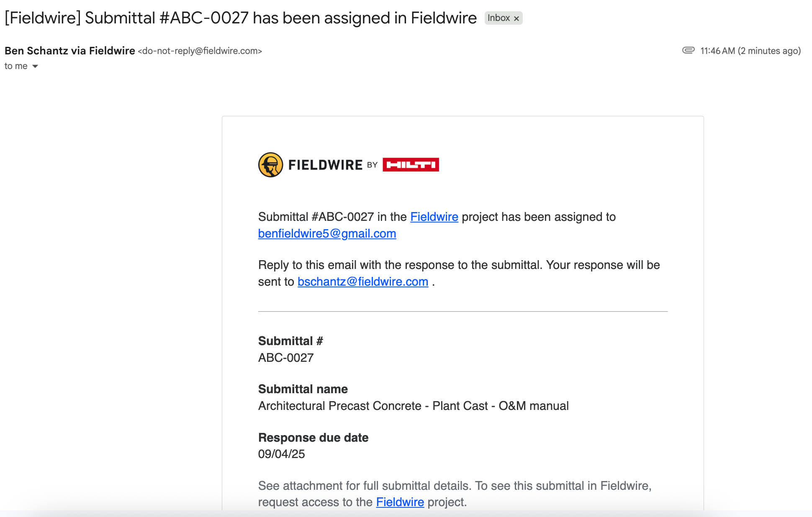The image size is (812, 517).
Task: Click the "Response due date" heading
Action: [313, 438]
